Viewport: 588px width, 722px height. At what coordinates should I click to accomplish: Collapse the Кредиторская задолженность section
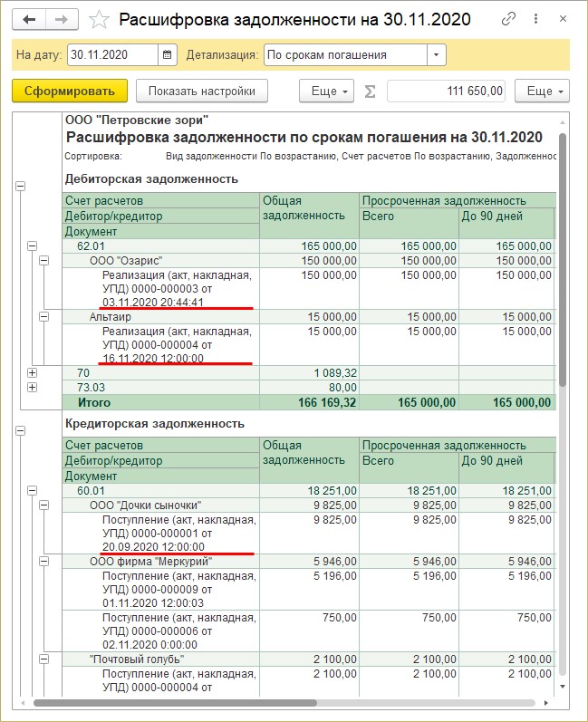(21, 431)
